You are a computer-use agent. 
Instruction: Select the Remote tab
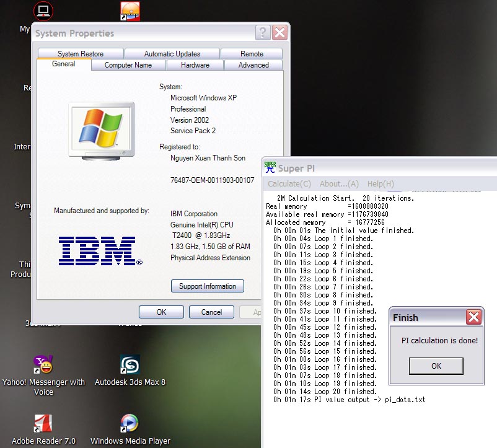coord(252,54)
